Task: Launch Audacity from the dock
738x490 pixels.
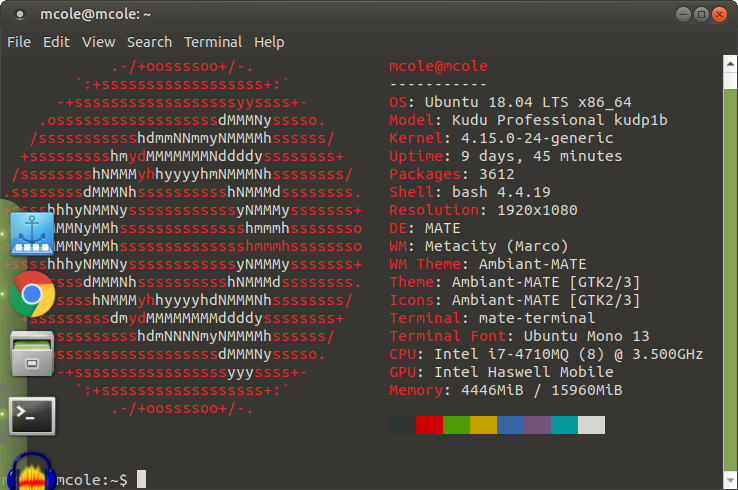Action: (30, 472)
